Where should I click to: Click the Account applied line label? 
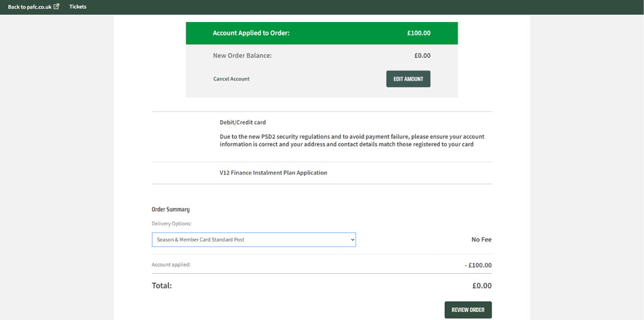tap(171, 265)
